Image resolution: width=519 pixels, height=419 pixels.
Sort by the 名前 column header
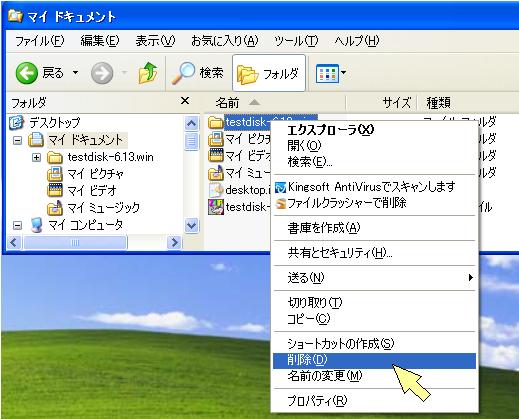(274, 103)
